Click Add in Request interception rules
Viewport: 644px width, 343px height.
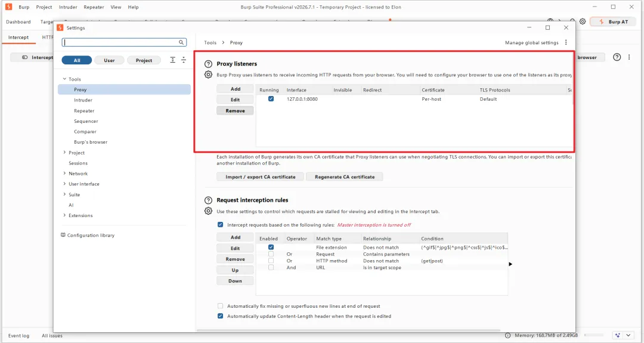click(236, 237)
